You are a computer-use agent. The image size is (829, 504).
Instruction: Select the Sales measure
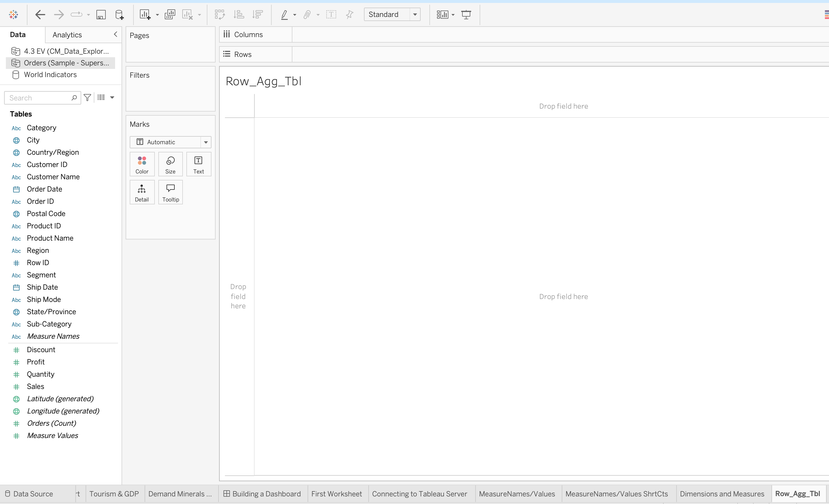[x=35, y=386]
